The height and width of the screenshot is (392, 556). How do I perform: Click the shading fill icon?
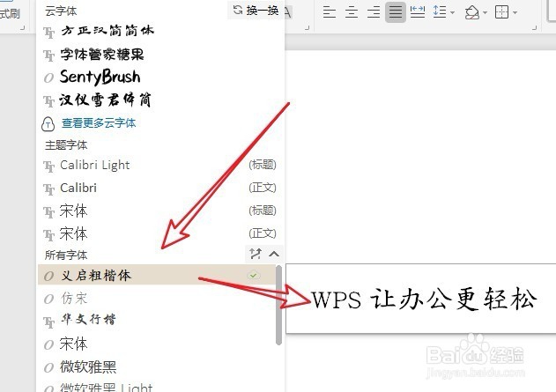click(x=472, y=12)
